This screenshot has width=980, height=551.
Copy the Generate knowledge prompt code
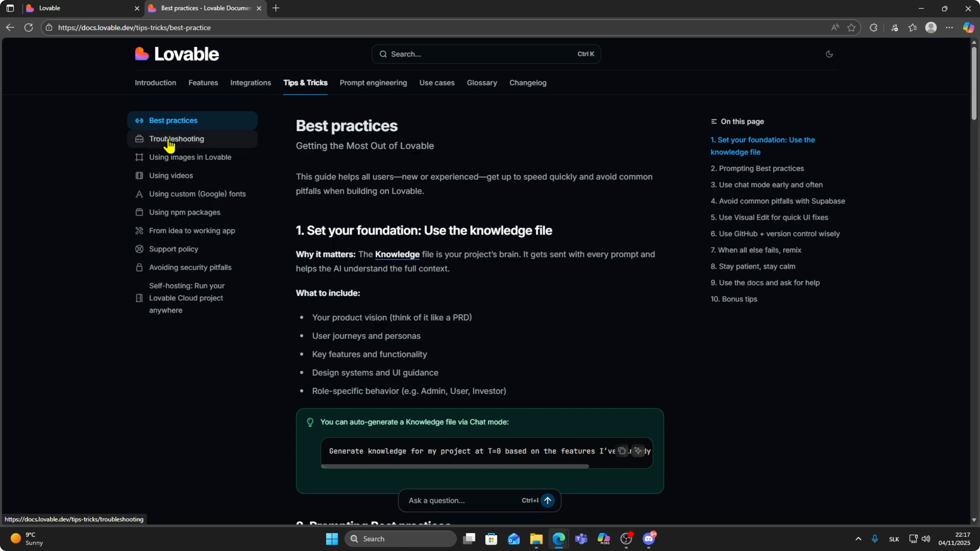[622, 451]
